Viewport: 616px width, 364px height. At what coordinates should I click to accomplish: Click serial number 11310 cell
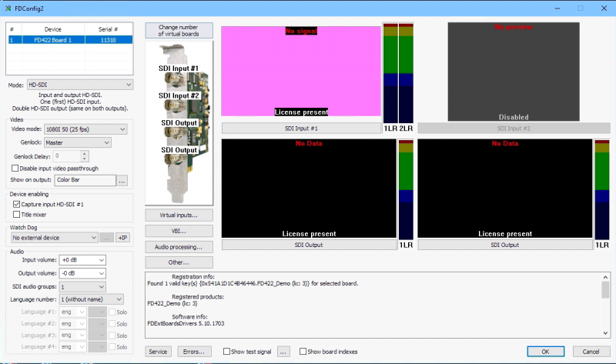pos(109,40)
